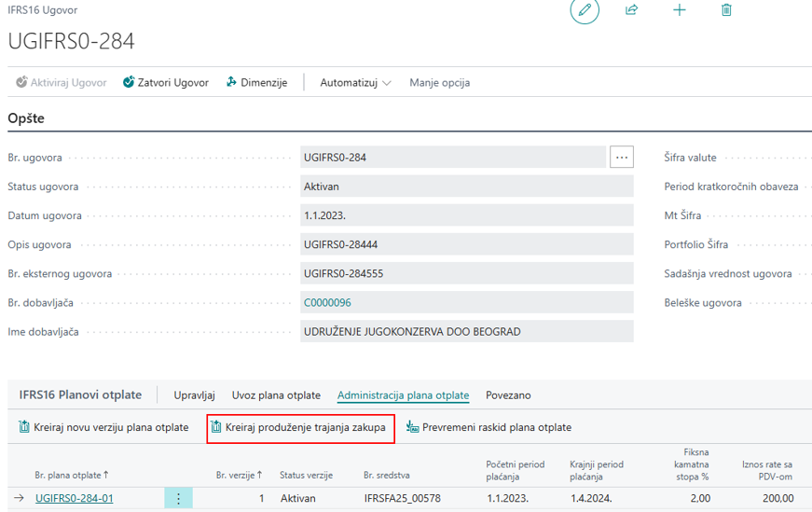Click Krajnji period plaćanja column header
812x512 pixels.
pos(597,471)
